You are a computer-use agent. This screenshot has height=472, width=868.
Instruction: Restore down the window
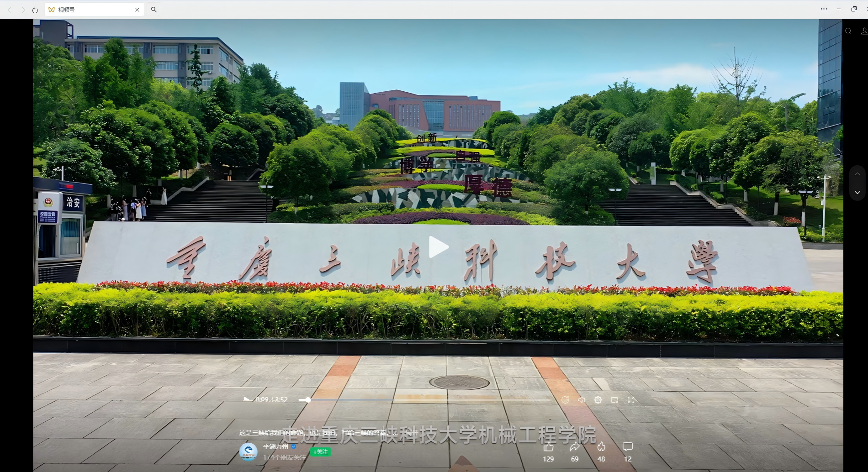(x=854, y=9)
